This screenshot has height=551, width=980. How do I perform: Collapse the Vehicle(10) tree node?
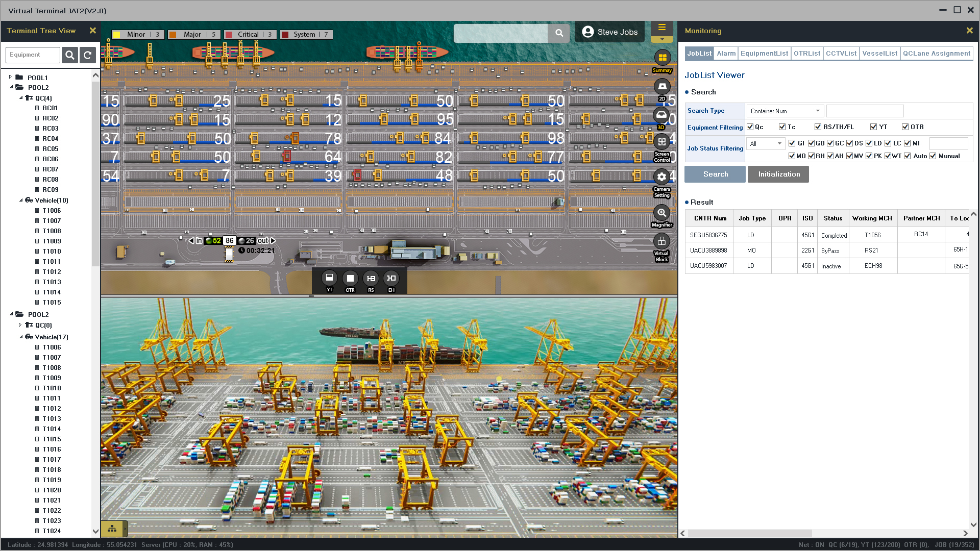[21, 201]
